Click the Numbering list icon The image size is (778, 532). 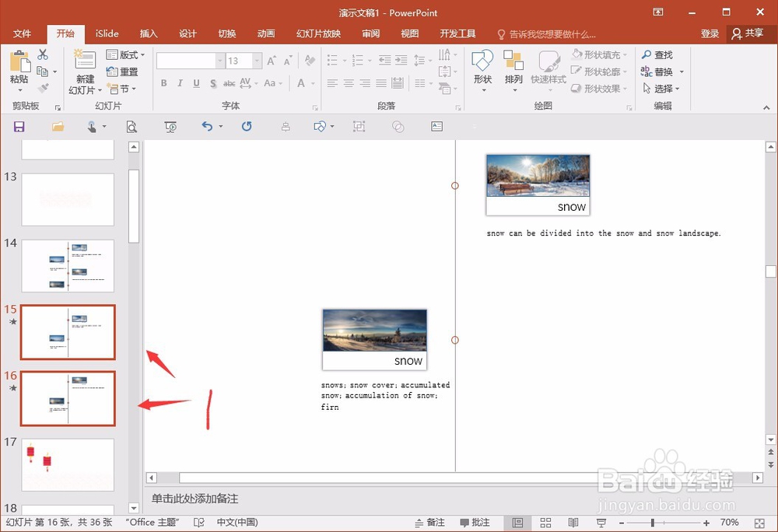coord(358,61)
